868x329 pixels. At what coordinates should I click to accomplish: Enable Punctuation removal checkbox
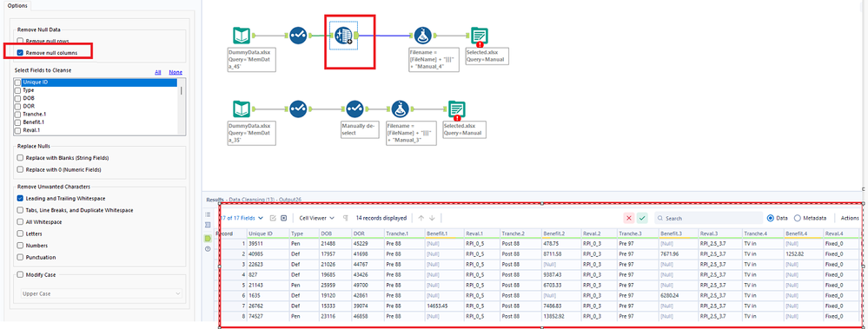(21, 257)
